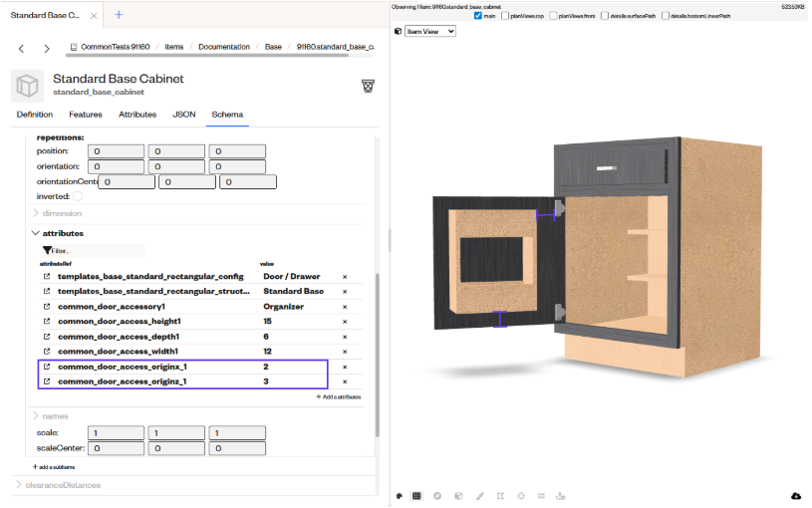Viewport: 812px width, 508px height.
Task: Click Documentation in the breadcrumb
Action: [224, 47]
